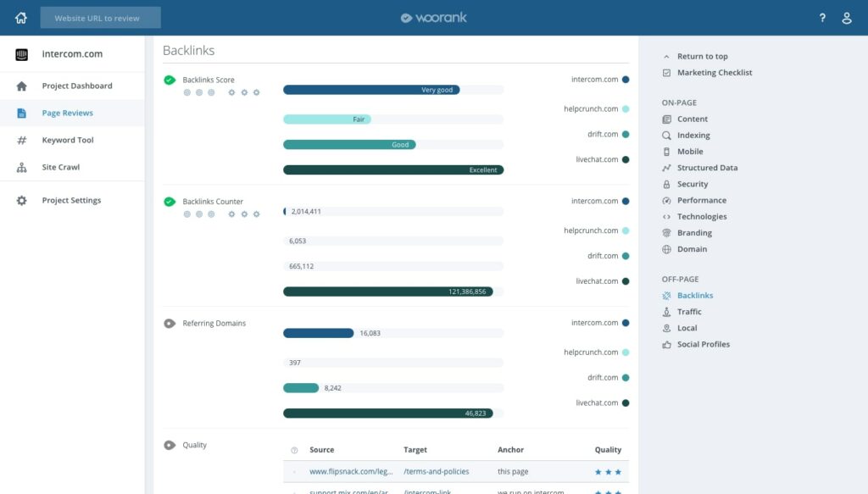
Task: Click intercom.com dark blue legend dot in Backlinks Score
Action: (x=626, y=80)
